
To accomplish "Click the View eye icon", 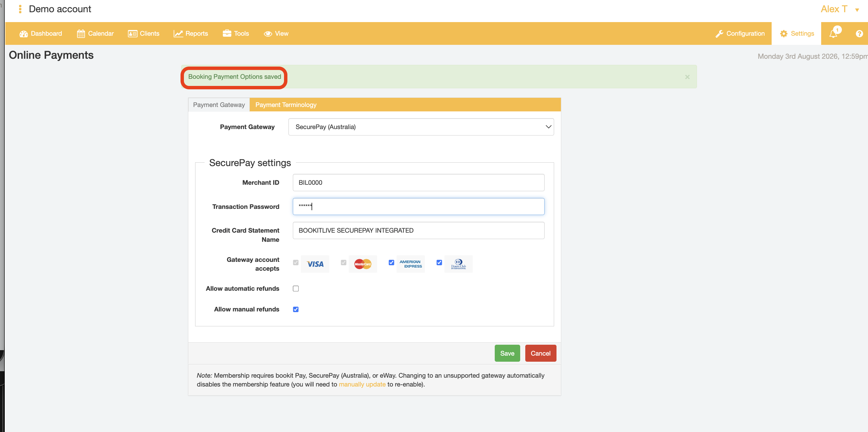I will pyautogui.click(x=268, y=34).
